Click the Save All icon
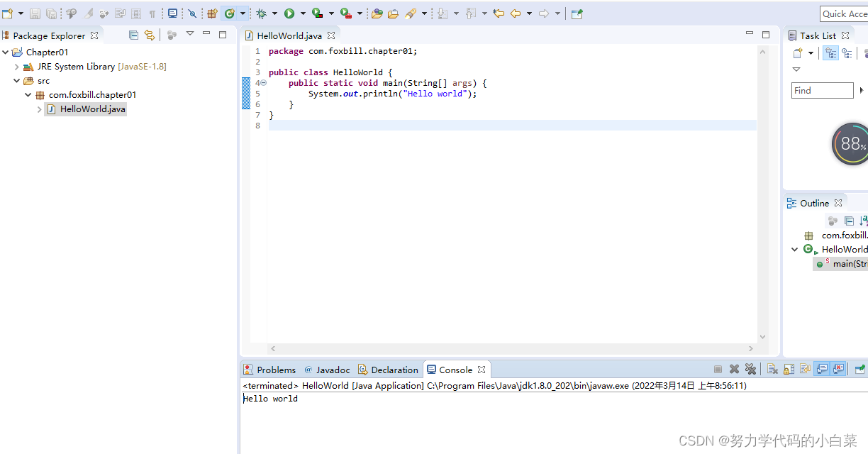868x454 pixels. point(51,13)
